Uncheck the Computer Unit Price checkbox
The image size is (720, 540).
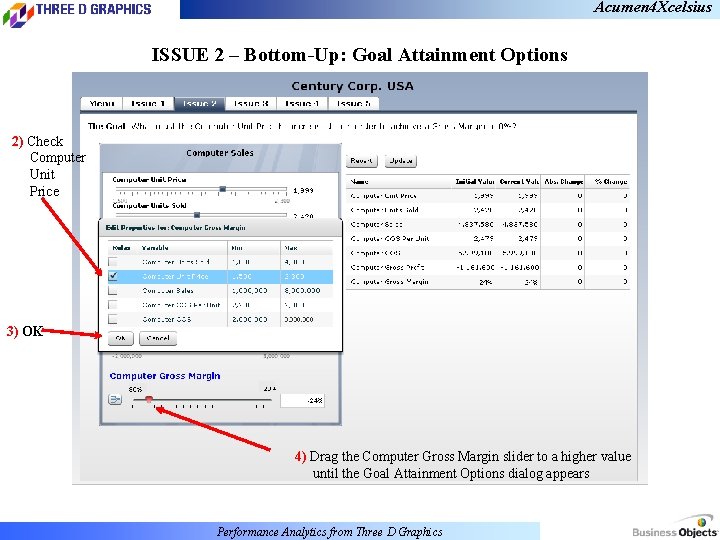[112, 276]
